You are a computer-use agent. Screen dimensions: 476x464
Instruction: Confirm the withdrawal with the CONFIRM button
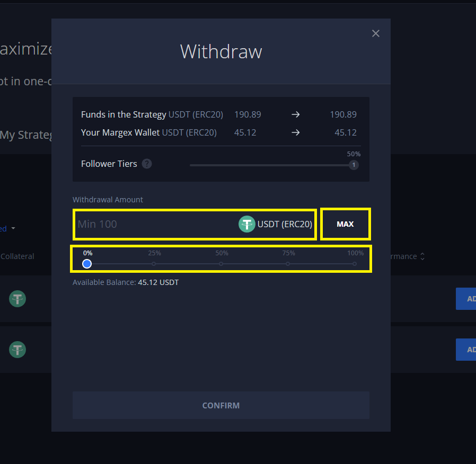coord(221,405)
